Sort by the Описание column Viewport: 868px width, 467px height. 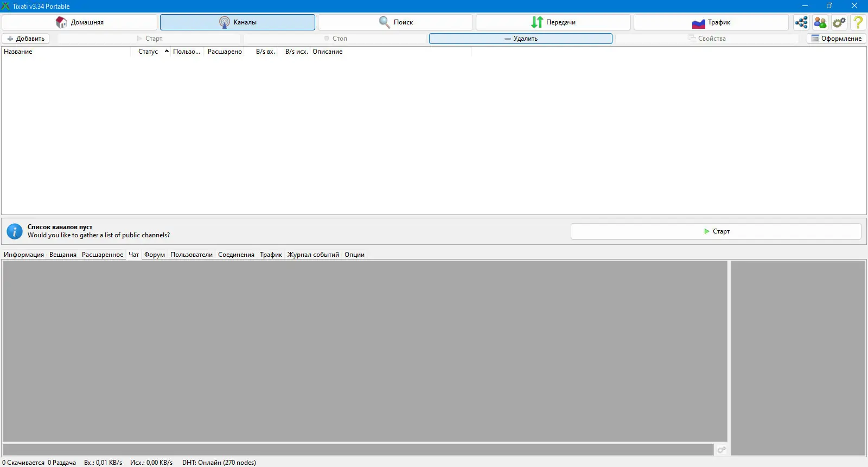tap(391, 52)
